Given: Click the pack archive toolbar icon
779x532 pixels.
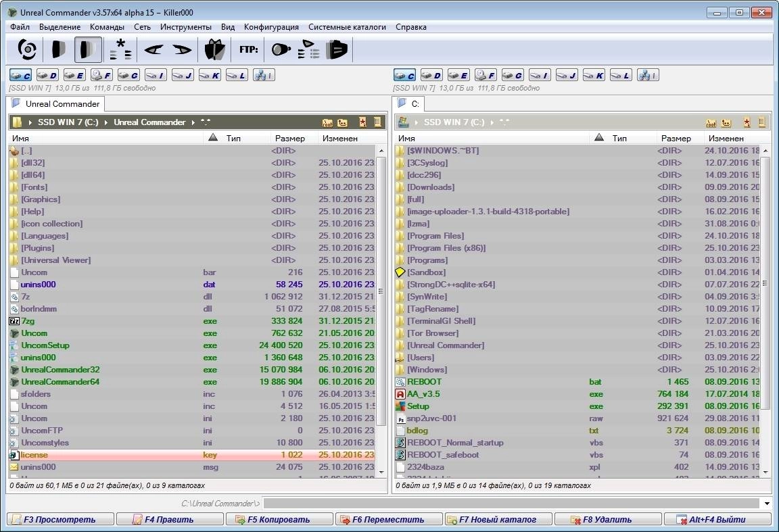Looking at the screenshot, I should [x=214, y=49].
